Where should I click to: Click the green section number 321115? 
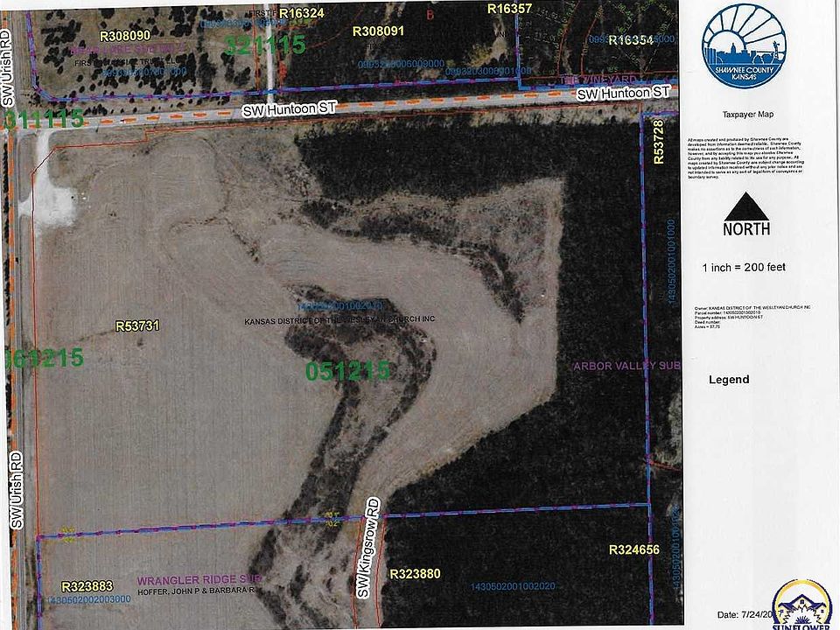(x=265, y=45)
